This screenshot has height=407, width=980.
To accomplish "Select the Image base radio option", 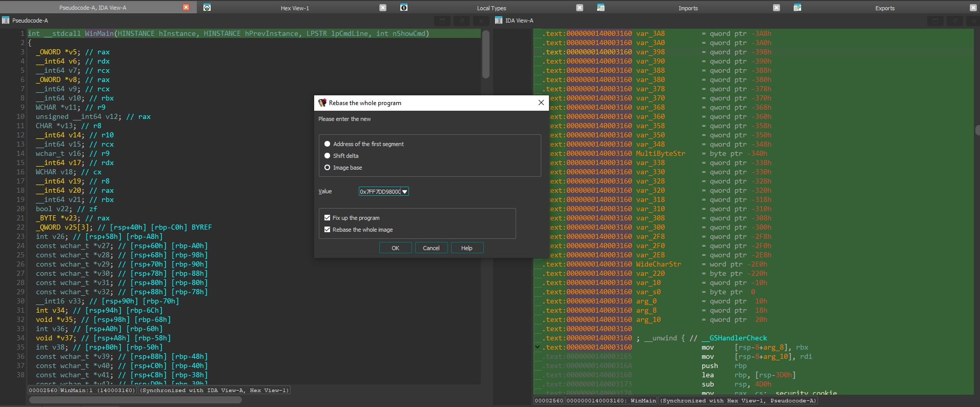I will coord(327,168).
